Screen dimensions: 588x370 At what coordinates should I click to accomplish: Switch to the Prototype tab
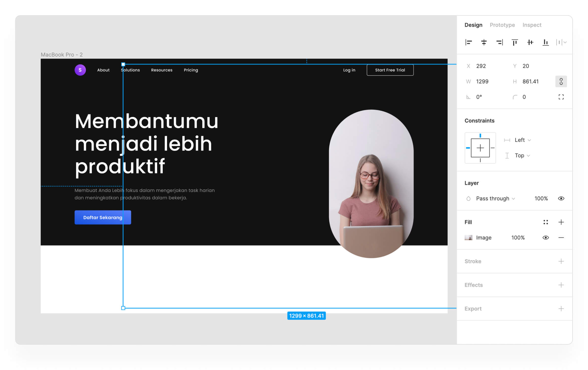pos(502,25)
